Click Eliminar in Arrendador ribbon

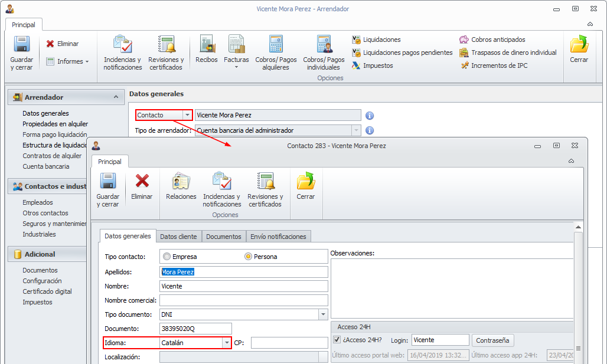coord(63,44)
